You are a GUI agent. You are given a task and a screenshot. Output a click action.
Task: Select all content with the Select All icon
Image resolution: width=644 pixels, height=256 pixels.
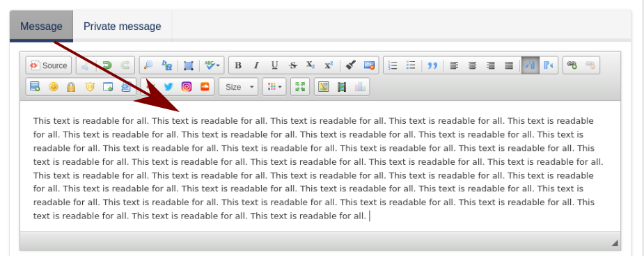tap(189, 65)
